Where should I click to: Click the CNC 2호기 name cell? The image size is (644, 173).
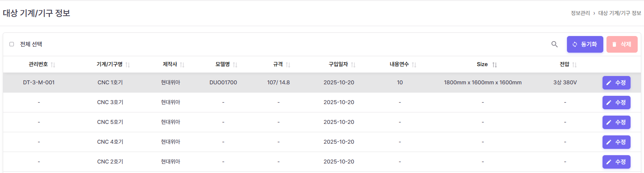click(x=110, y=162)
